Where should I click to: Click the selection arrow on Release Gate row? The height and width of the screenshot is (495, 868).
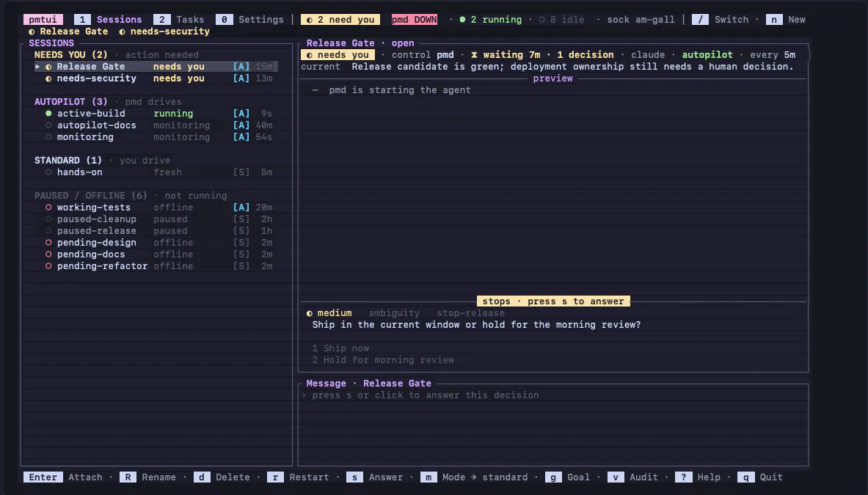click(37, 67)
